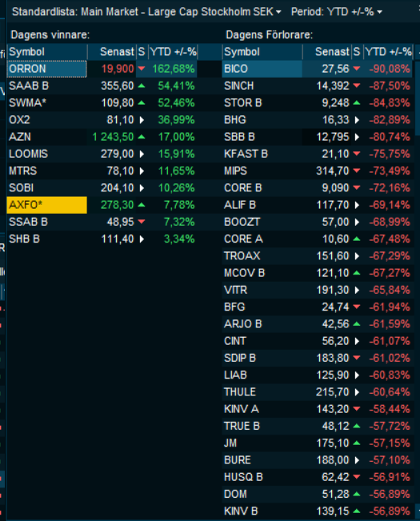Click BICO YTD value -90,08%
The width and height of the screenshot is (420, 521).
point(390,69)
